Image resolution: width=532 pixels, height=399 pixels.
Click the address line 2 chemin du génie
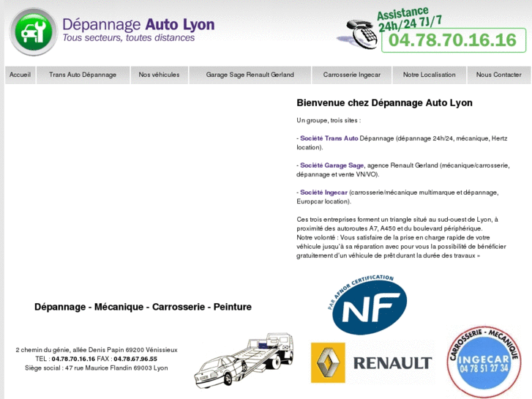point(97,350)
